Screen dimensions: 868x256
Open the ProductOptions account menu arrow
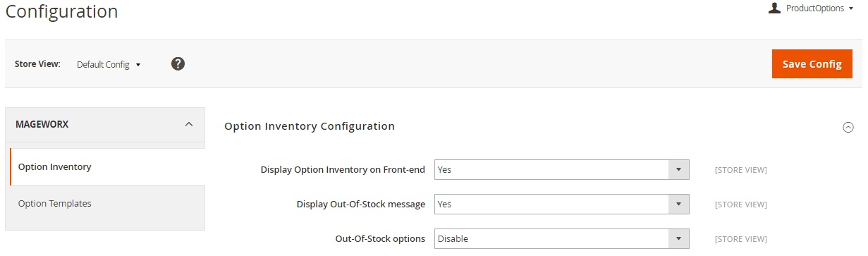tap(851, 9)
